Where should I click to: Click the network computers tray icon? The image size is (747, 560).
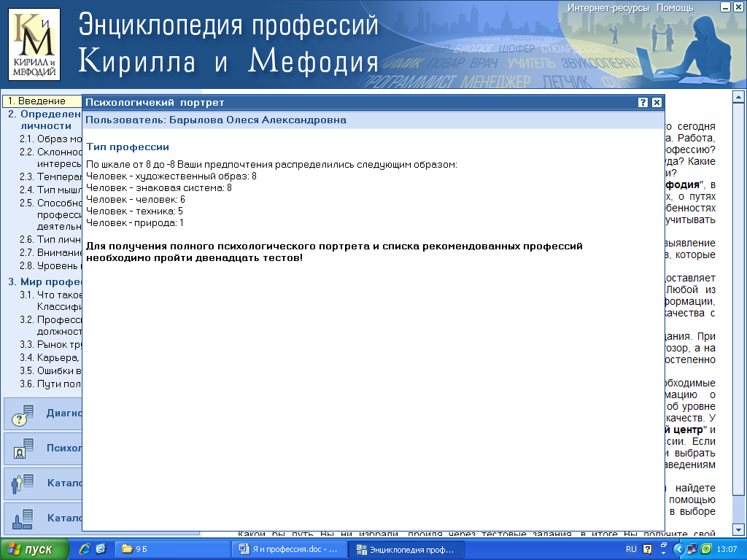click(x=692, y=549)
